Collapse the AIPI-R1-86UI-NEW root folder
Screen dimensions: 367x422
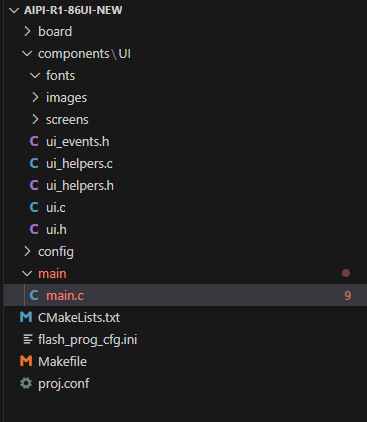click(x=14, y=10)
